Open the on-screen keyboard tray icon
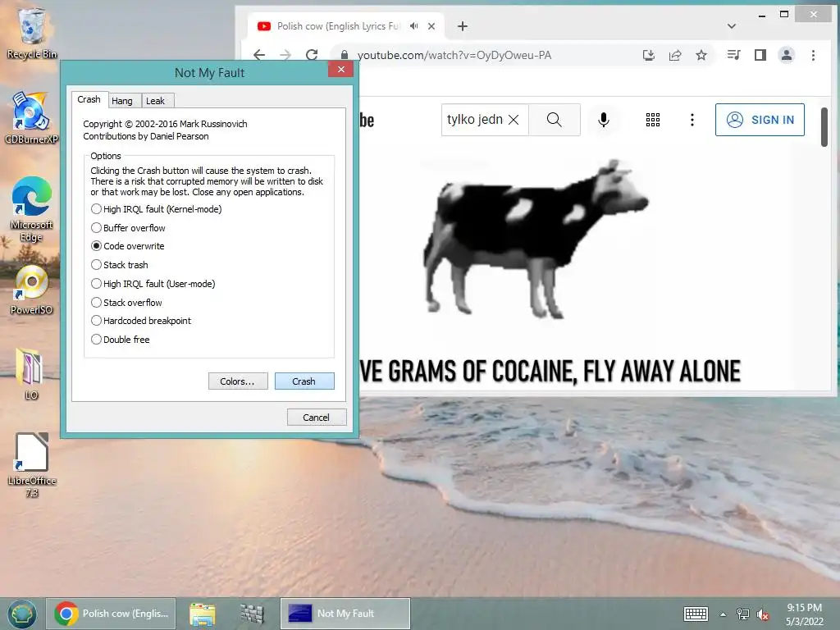The width and height of the screenshot is (840, 630). coord(696,614)
